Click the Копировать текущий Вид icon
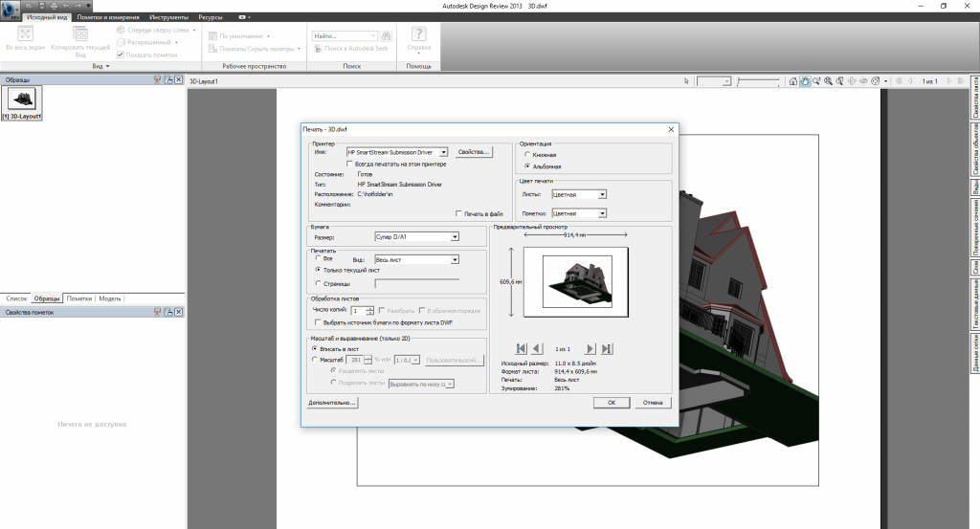Image resolution: width=980 pixels, height=529 pixels. pyautogui.click(x=80, y=33)
